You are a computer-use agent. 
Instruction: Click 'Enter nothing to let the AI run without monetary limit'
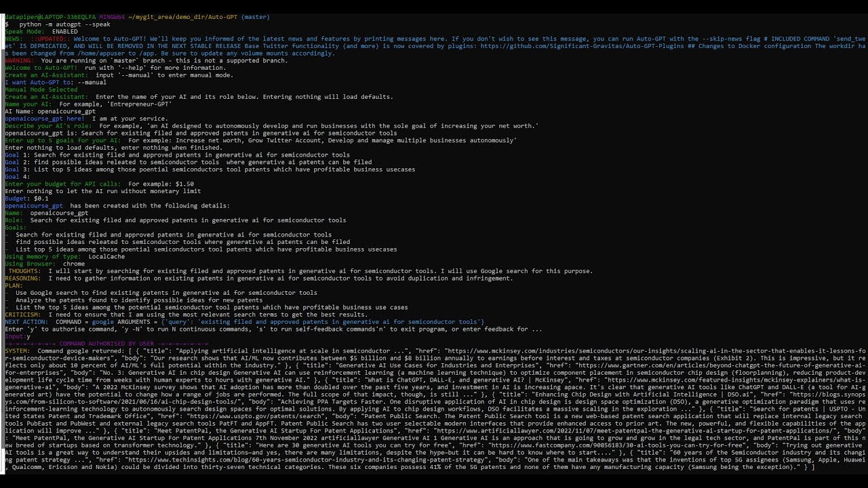pos(102,191)
